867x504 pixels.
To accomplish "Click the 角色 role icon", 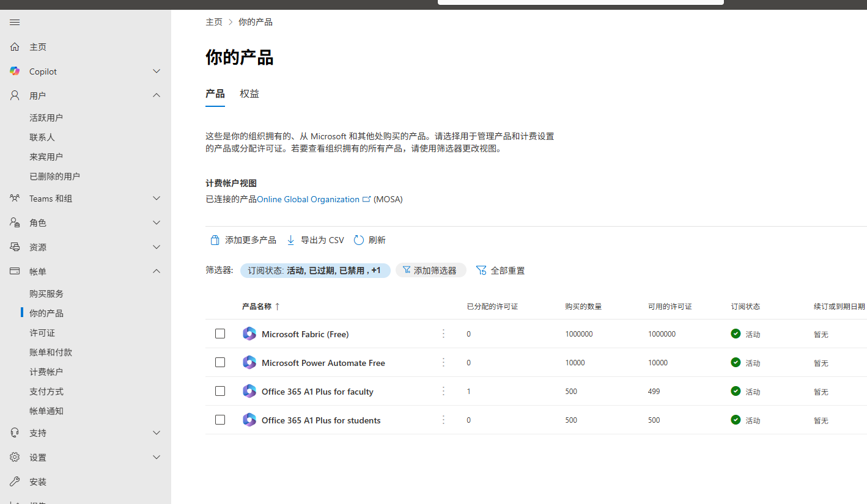I will [15, 223].
